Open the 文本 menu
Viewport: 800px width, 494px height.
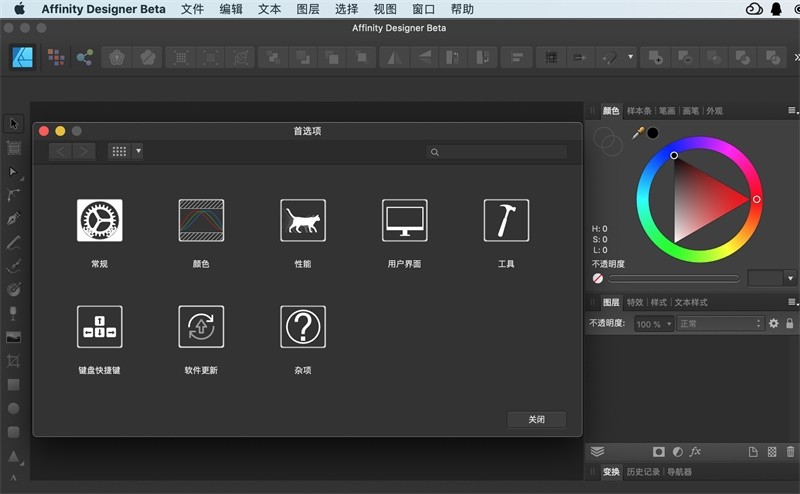point(269,9)
